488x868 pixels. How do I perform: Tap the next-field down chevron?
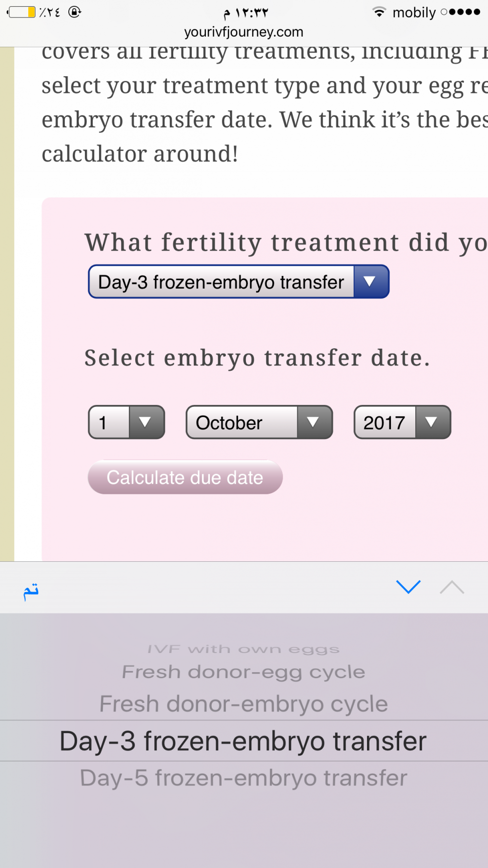(x=408, y=587)
